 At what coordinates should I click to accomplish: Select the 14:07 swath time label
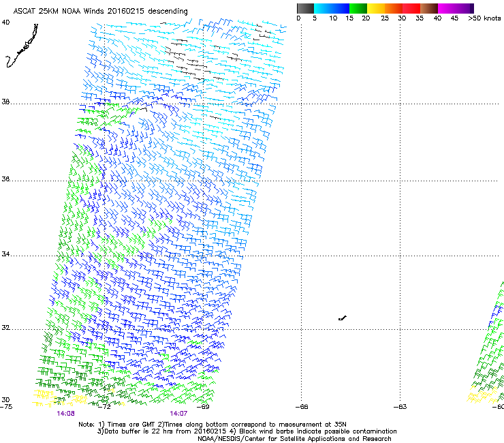click(178, 414)
